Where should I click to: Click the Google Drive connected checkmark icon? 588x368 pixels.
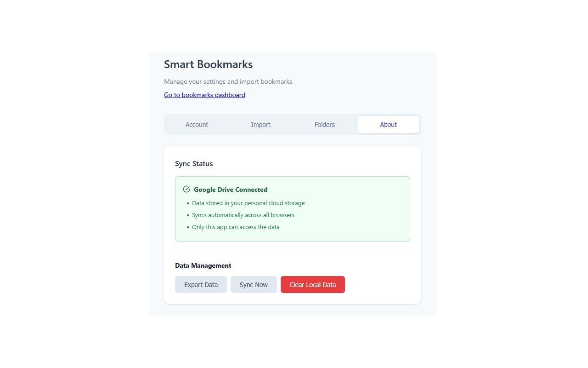[187, 189]
